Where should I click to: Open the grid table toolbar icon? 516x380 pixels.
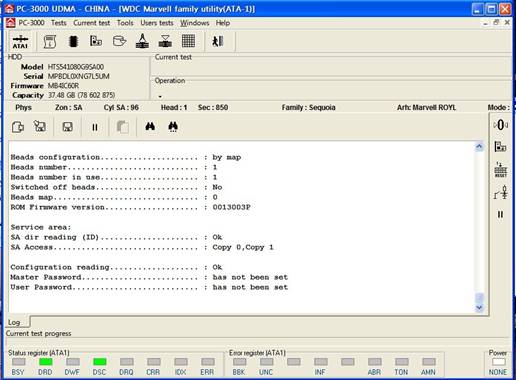coord(188,41)
